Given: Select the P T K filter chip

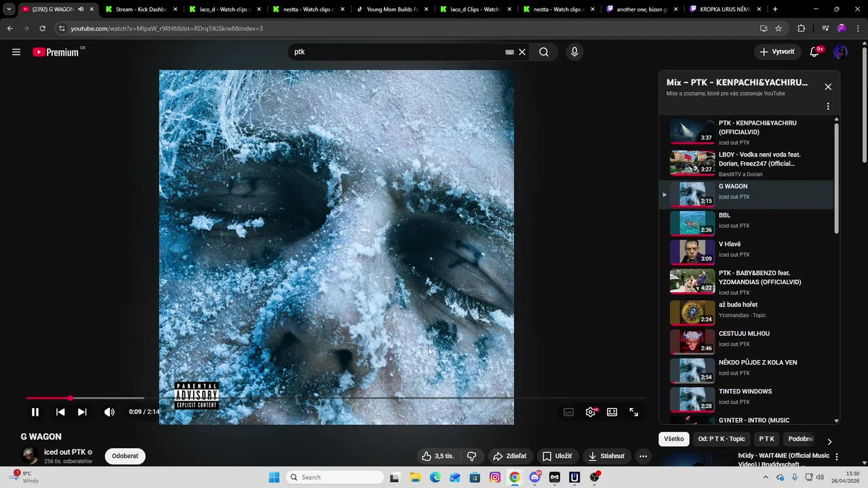Looking at the screenshot, I should pyautogui.click(x=767, y=439).
